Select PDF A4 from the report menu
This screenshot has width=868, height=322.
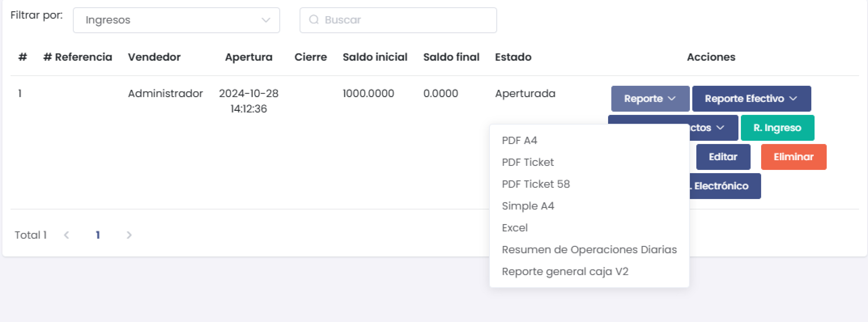pyautogui.click(x=520, y=140)
